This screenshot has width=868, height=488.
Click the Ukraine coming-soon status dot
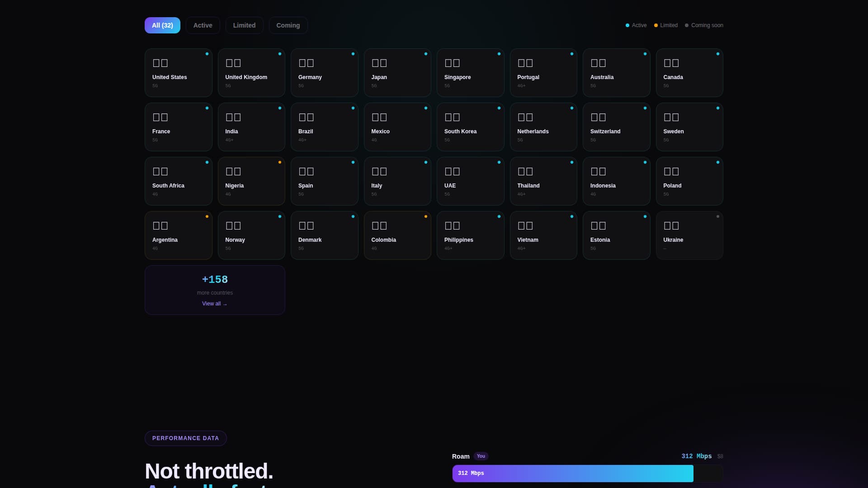pos(717,216)
